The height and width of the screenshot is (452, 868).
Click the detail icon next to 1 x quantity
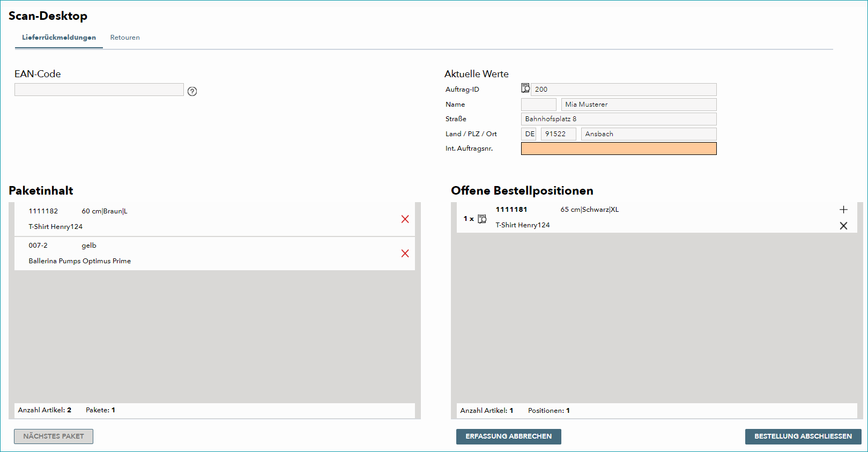coord(482,219)
